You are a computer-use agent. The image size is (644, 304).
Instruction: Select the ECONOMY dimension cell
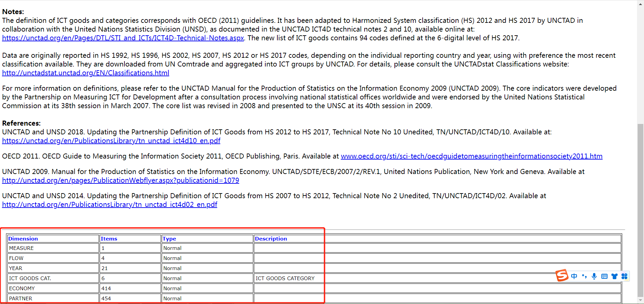click(53, 289)
